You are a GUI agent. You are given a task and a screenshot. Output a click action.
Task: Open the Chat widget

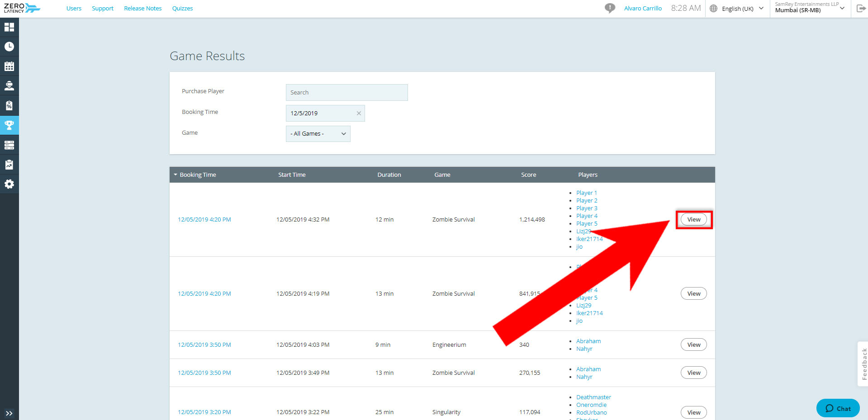[x=838, y=408]
